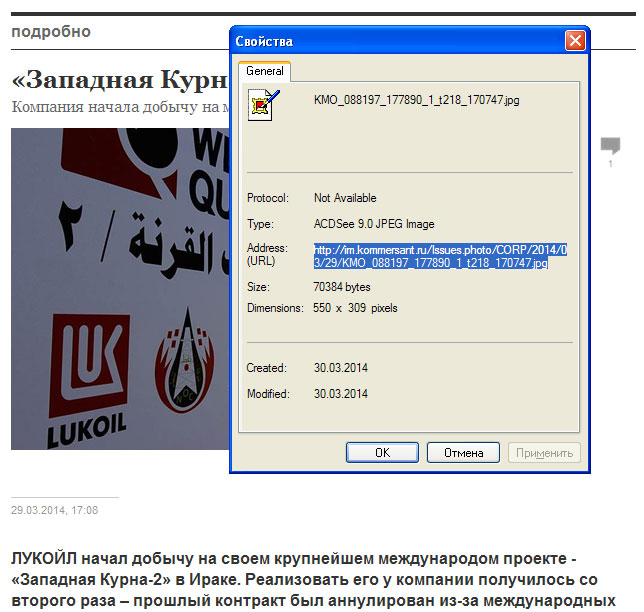Click the article subtitle Компания начала добычу
This screenshot has height=612, width=644.
click(x=120, y=107)
